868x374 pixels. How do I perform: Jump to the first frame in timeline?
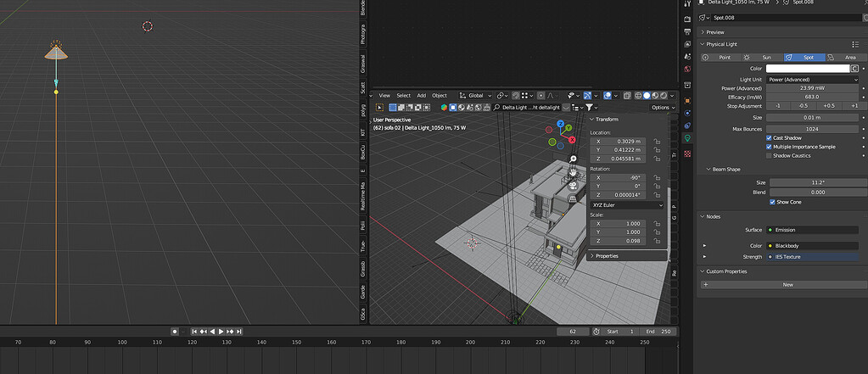tap(194, 332)
